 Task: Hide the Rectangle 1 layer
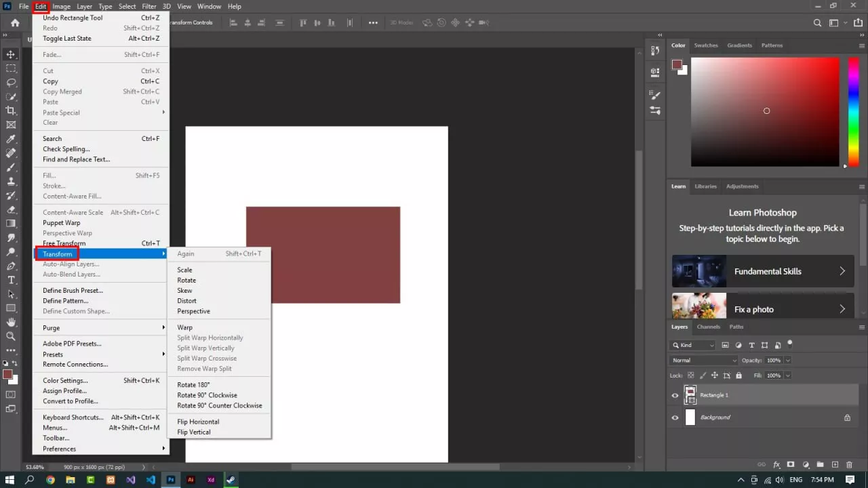675,395
